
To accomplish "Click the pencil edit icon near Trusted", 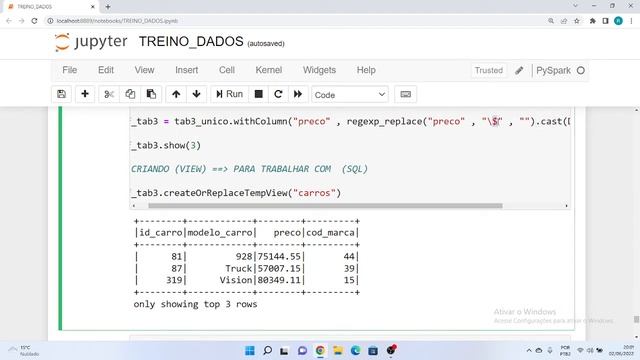I will [519, 71].
